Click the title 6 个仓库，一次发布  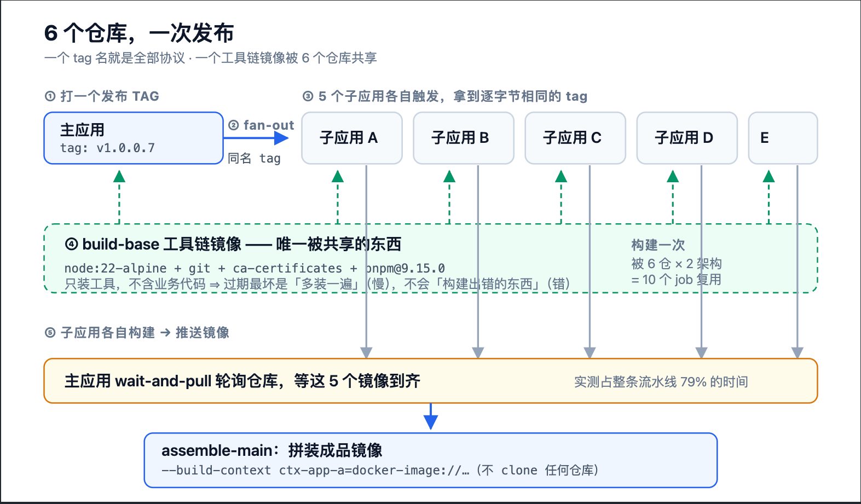[x=139, y=33]
